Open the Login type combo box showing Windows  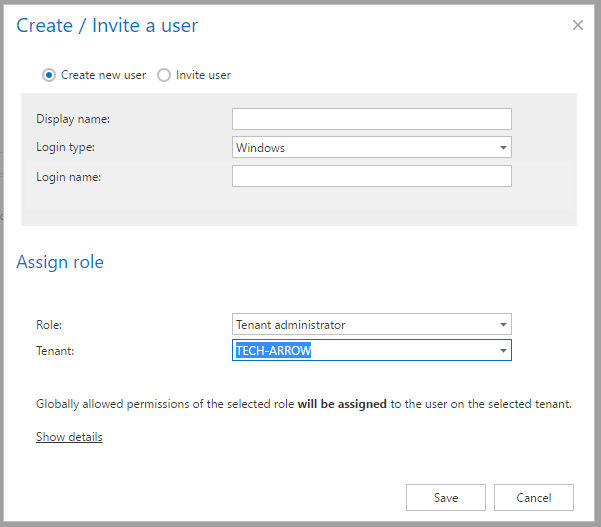(x=363, y=148)
